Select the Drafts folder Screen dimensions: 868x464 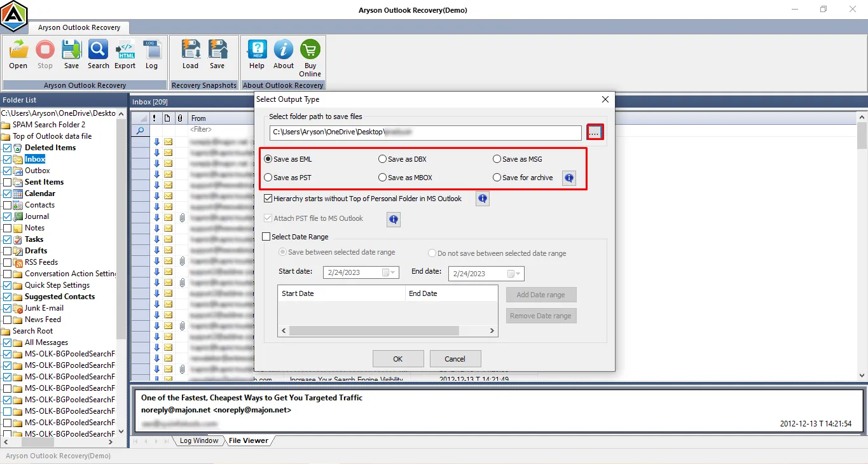click(36, 251)
